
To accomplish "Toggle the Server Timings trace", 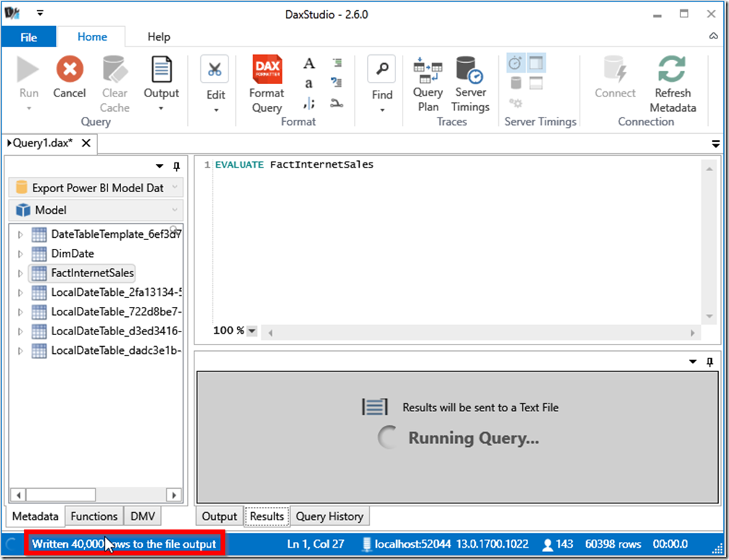I will point(471,84).
